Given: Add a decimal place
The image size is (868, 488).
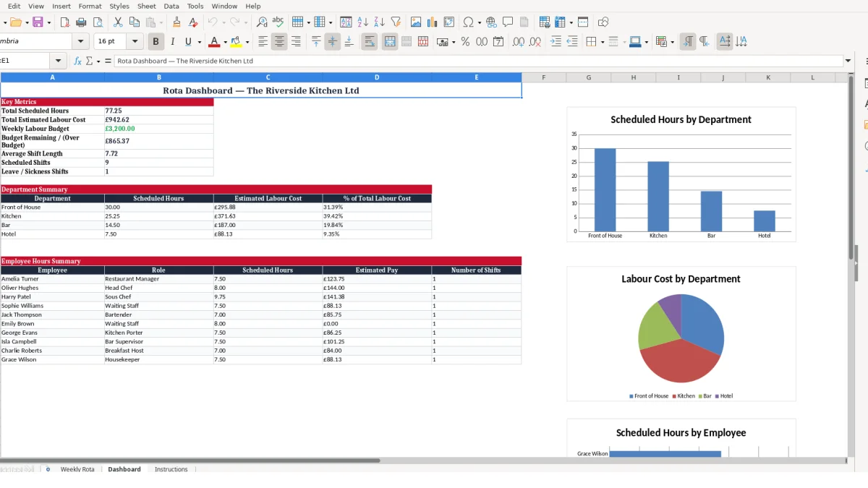Looking at the screenshot, I should point(519,42).
